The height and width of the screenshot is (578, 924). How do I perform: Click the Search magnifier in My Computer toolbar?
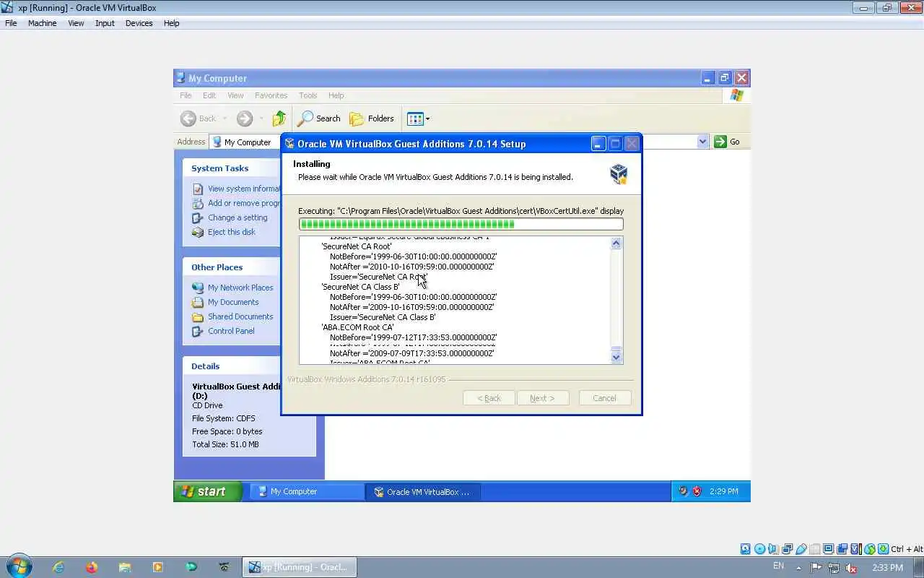click(x=306, y=118)
